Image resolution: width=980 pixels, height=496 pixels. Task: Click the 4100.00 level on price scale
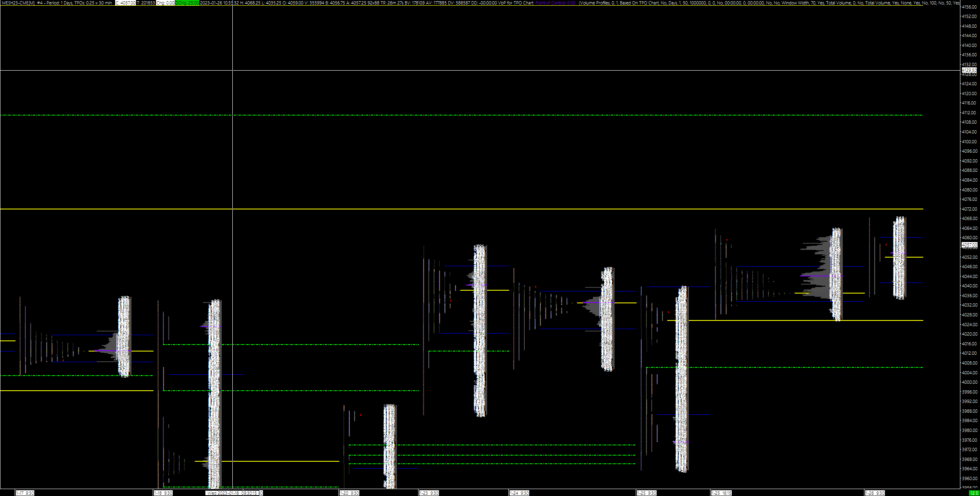click(969, 142)
